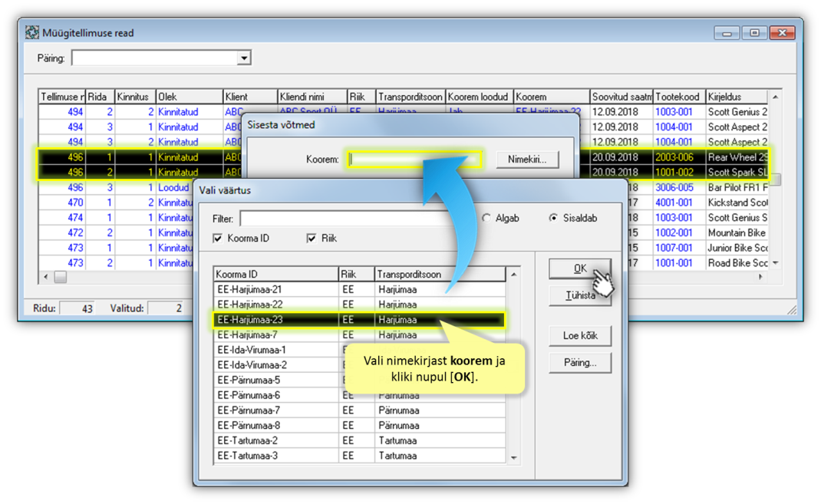Image resolution: width=821 pixels, height=504 pixels.
Task: Enable the Koorma ID checkbox
Action: coord(218,239)
